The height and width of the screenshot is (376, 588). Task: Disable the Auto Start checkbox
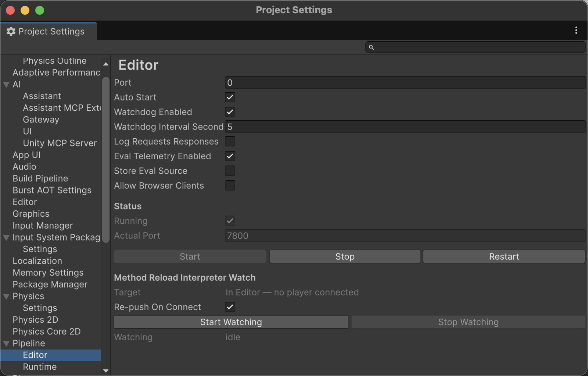[230, 97]
